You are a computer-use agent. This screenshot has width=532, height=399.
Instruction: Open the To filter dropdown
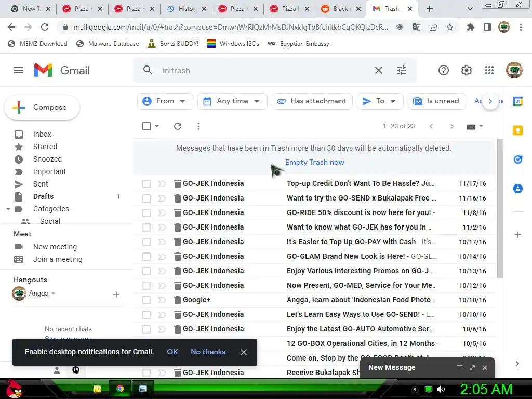[x=380, y=101]
